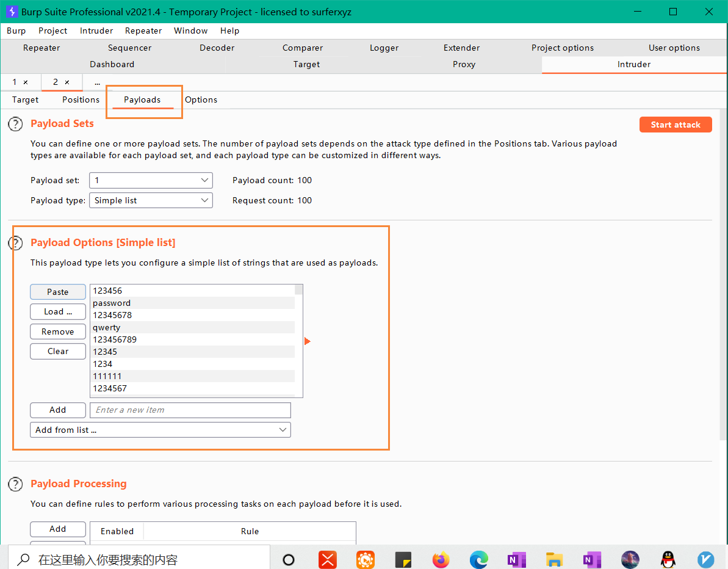Switch to the Proxy tab
The height and width of the screenshot is (569, 728).
(x=464, y=65)
